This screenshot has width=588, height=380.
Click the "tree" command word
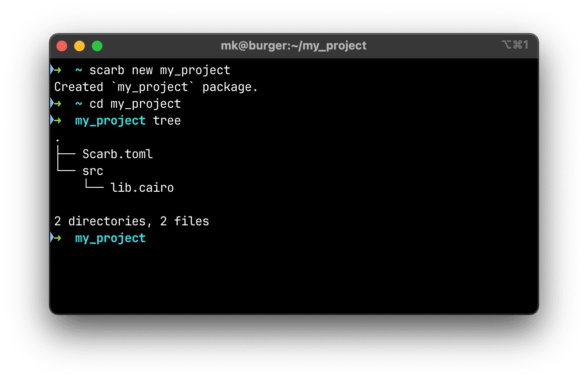tap(167, 121)
